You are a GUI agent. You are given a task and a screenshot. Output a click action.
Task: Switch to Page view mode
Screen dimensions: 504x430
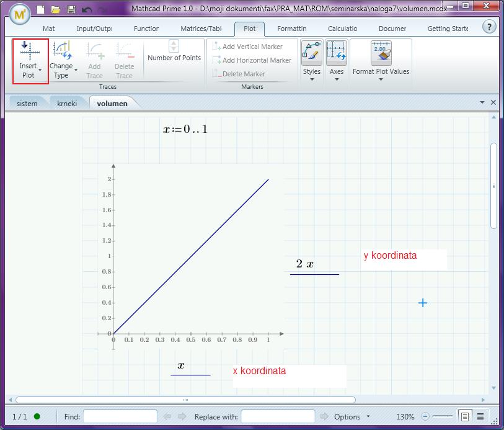click(x=464, y=416)
